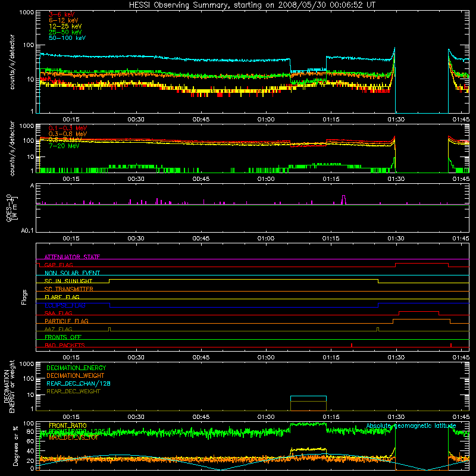
Task: Click the SC_IN_SUNLIGHT flag label
Action: [x=68, y=281]
